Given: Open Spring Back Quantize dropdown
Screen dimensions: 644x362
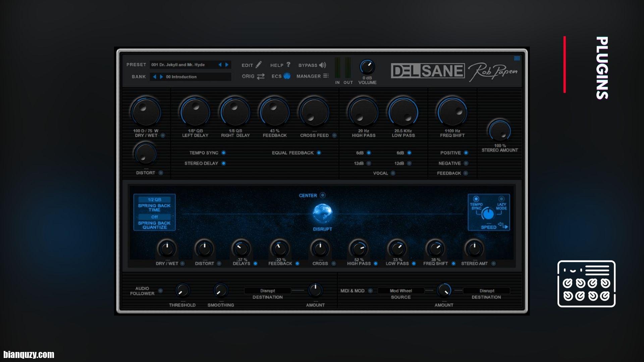Looking at the screenshot, I should (x=155, y=217).
